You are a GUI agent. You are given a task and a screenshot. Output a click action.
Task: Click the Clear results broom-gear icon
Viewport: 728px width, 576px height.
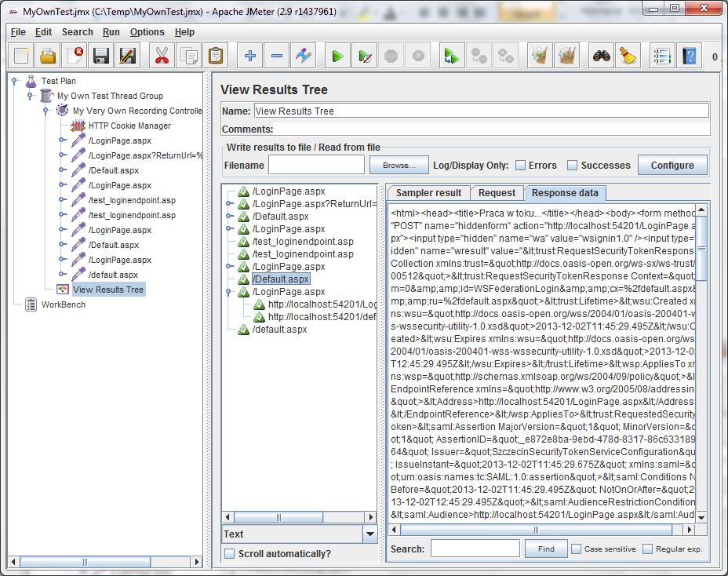coord(540,57)
